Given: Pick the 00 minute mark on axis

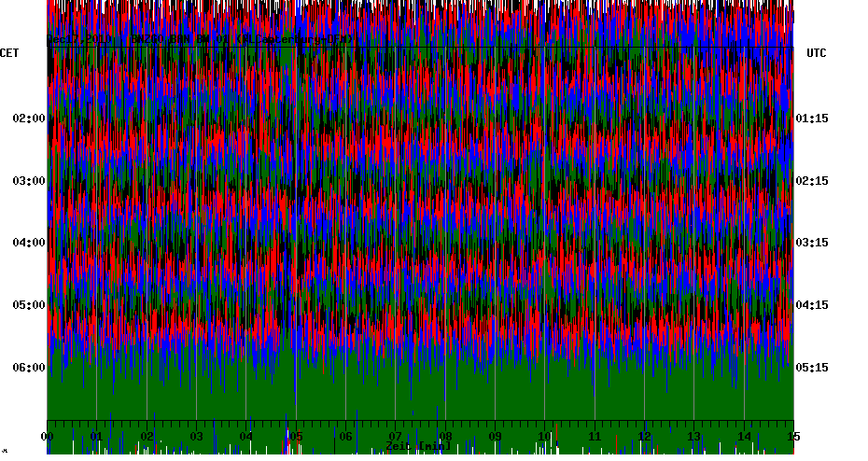Looking at the screenshot, I should pos(48,436).
